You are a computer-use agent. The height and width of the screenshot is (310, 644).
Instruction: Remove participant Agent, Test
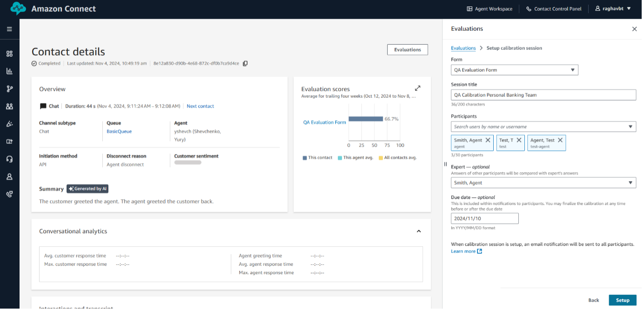click(560, 140)
